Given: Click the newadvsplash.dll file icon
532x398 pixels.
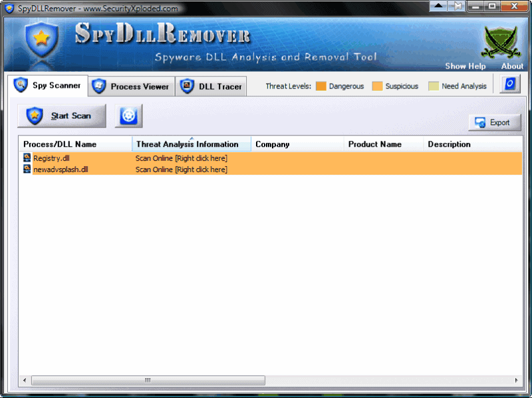Looking at the screenshot, I should (x=27, y=169).
